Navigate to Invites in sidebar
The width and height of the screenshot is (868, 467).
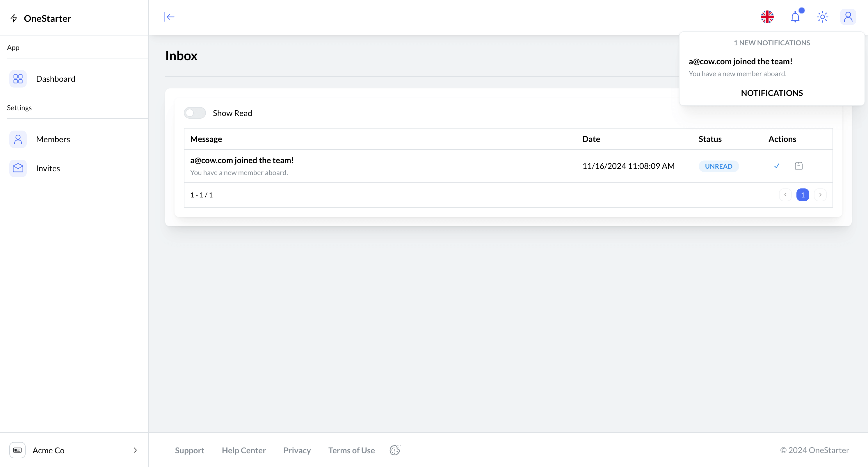click(x=48, y=168)
